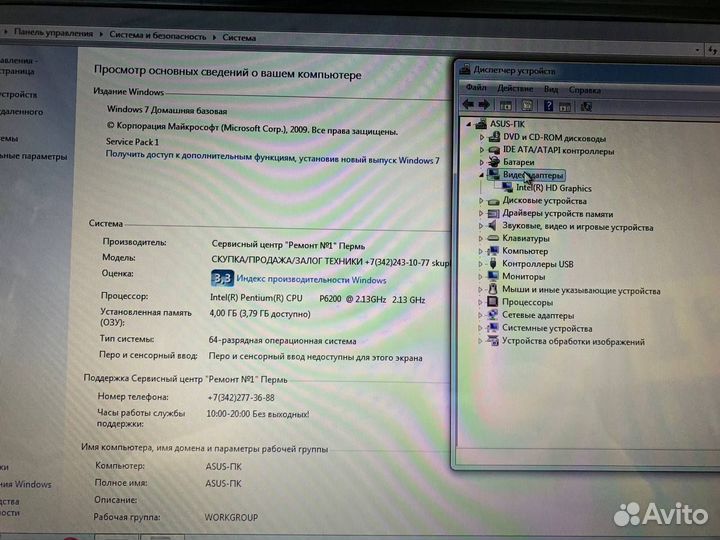Image resolution: width=720 pixels, height=540 pixels.
Task: Select the Системные устройства tree label
Action: 547,328
